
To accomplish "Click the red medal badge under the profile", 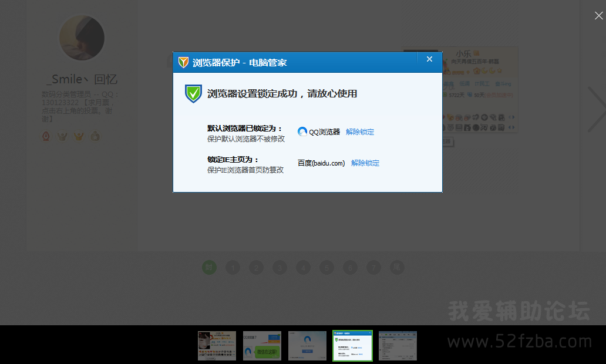I will (x=46, y=136).
